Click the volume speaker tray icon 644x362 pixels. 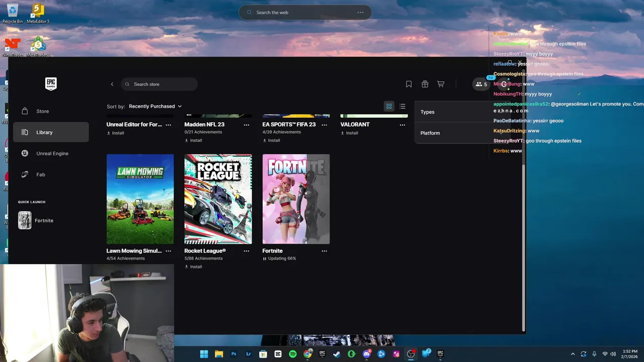click(x=613, y=354)
